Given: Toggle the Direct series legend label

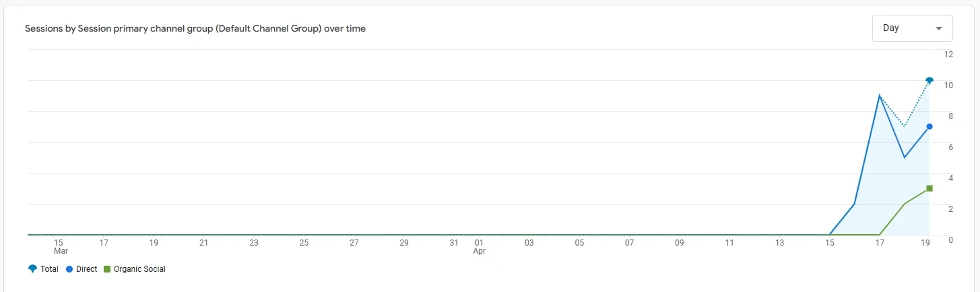Looking at the screenshot, I should pyautogui.click(x=87, y=269).
